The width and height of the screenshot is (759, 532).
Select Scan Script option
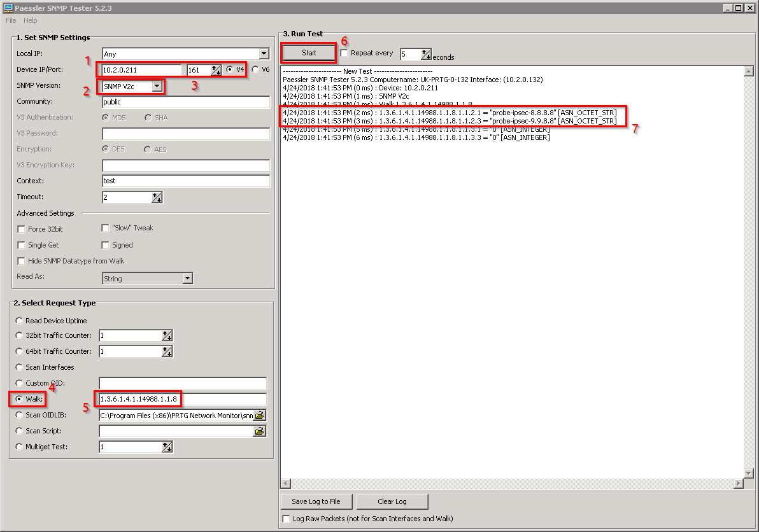[19, 431]
